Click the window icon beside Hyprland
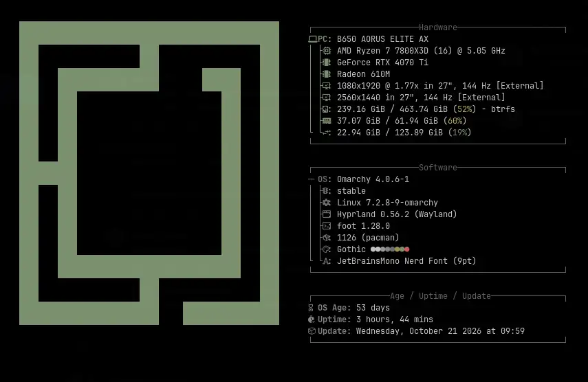The height and width of the screenshot is (382, 588). (x=327, y=214)
